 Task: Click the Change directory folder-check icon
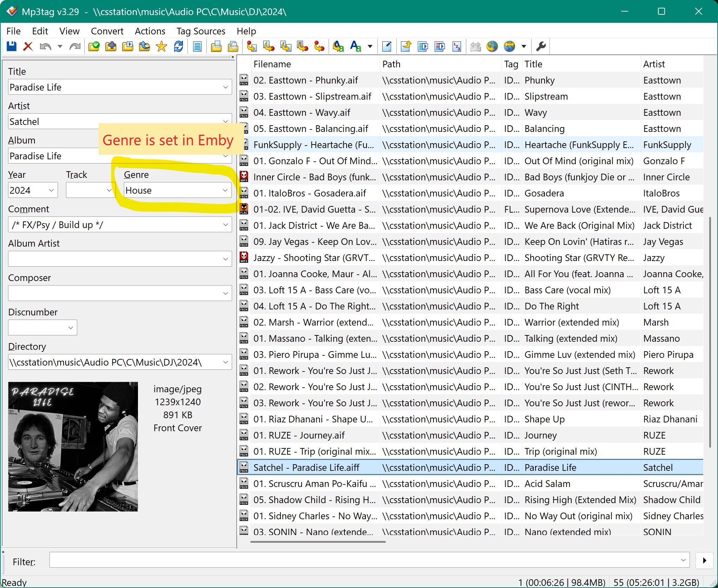point(94,46)
